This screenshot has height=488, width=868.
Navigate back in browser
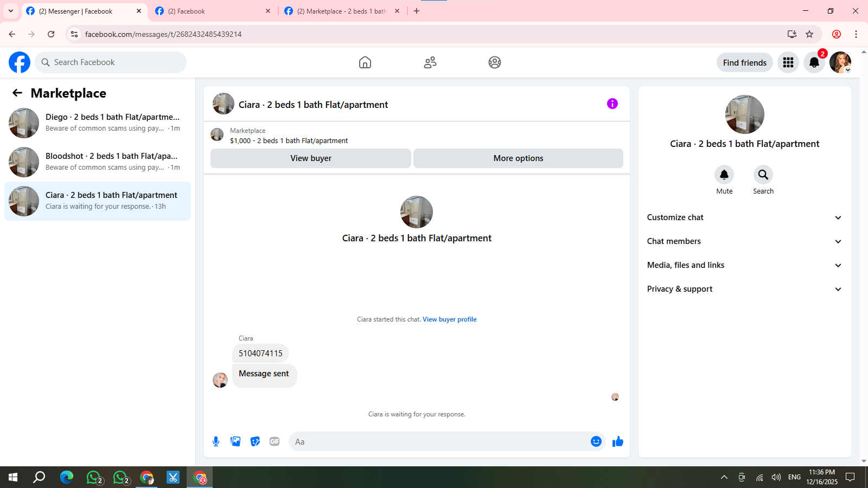(12, 34)
